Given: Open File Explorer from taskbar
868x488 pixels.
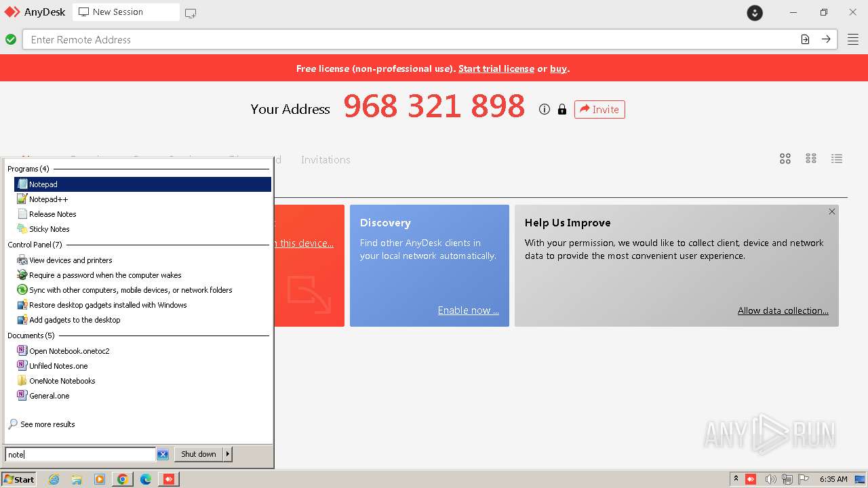Looking at the screenshot, I should click(77, 479).
